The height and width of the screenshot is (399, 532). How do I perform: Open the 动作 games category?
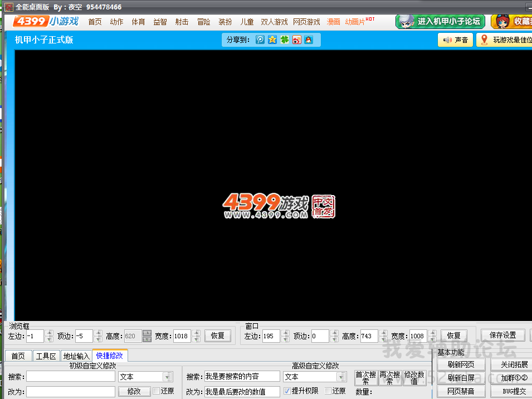[117, 22]
